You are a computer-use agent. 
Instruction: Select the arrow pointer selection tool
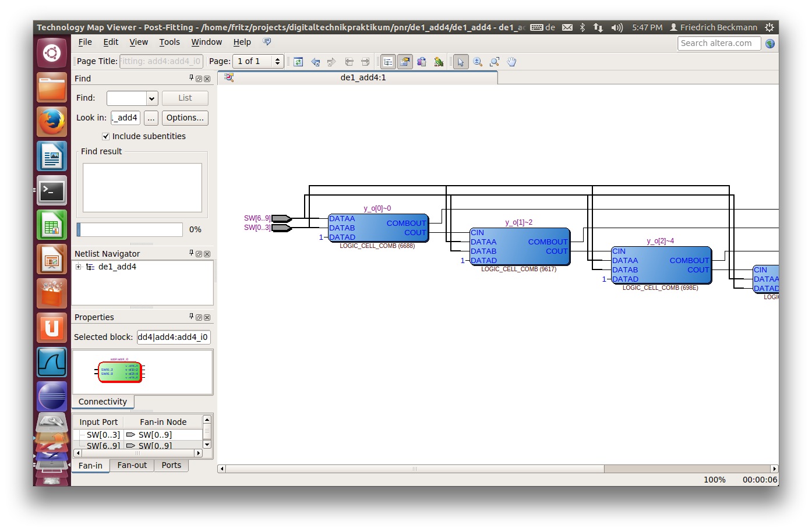point(461,62)
